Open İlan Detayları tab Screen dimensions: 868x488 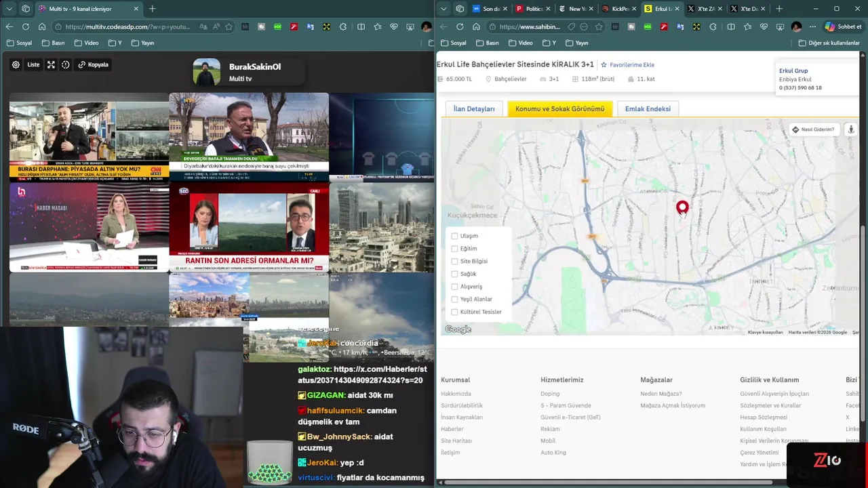pos(474,108)
